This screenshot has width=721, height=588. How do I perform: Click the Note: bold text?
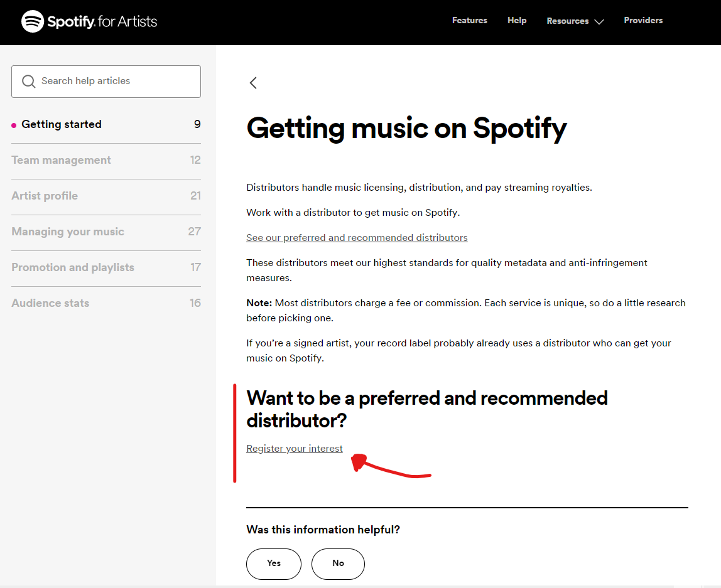259,302
